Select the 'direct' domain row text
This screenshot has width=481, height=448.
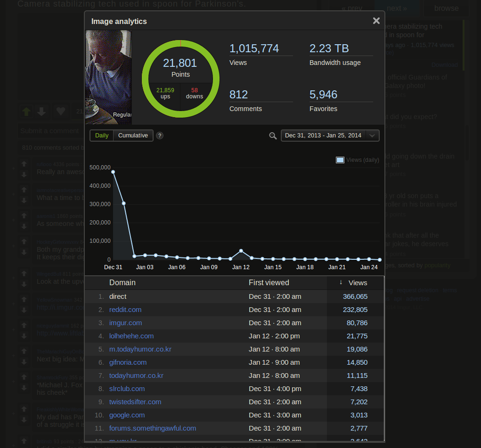pos(118,296)
